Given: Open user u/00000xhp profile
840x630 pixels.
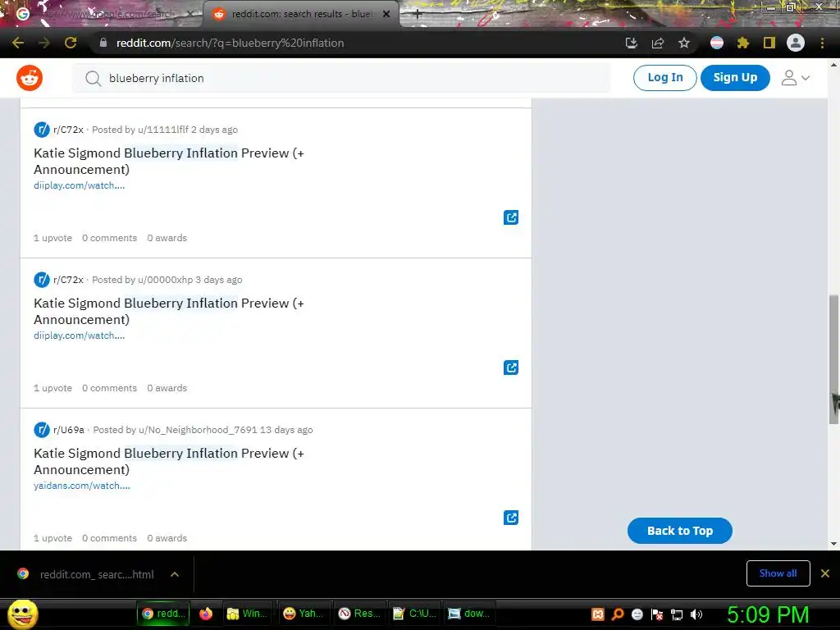Looking at the screenshot, I should (x=165, y=280).
